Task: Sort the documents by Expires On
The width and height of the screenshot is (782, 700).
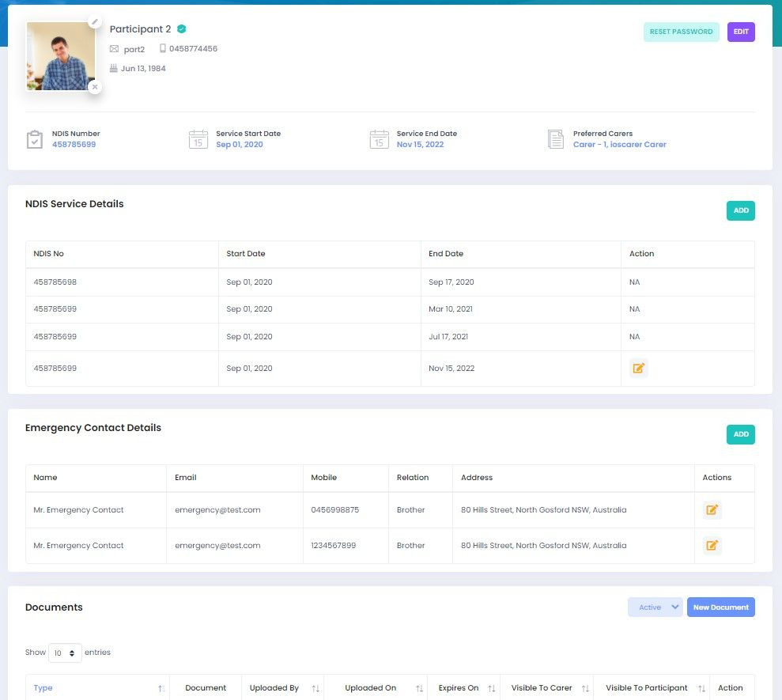Action: point(464,688)
